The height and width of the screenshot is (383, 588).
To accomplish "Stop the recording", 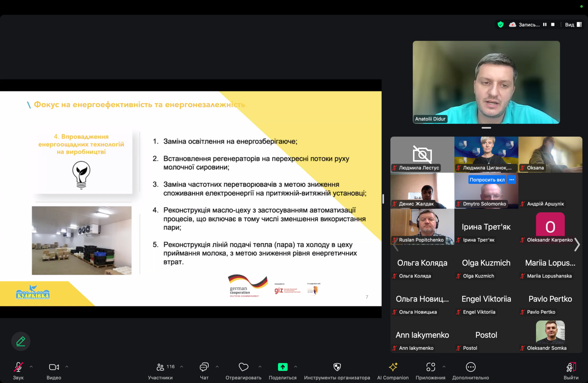I will [553, 25].
